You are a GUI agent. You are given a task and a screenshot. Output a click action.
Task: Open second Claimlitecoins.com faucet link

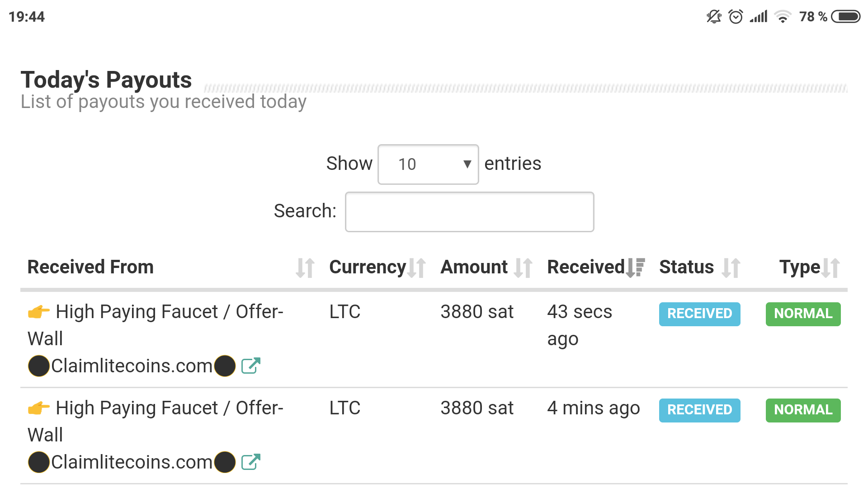(x=131, y=462)
